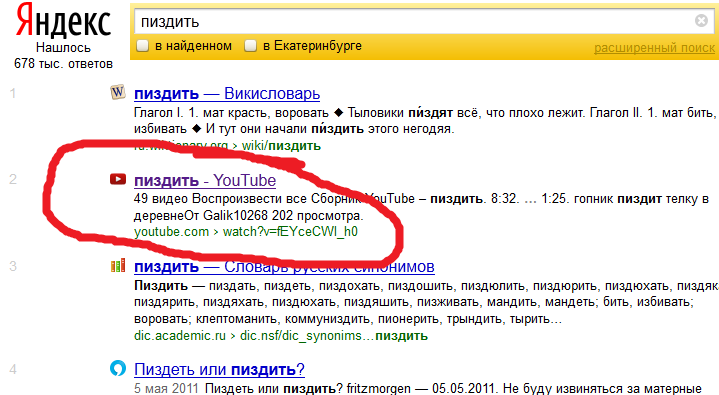This screenshot has height=395, width=719.
Task: Open the 'пиздить — Викисловарь' result
Action: pyautogui.click(x=227, y=94)
